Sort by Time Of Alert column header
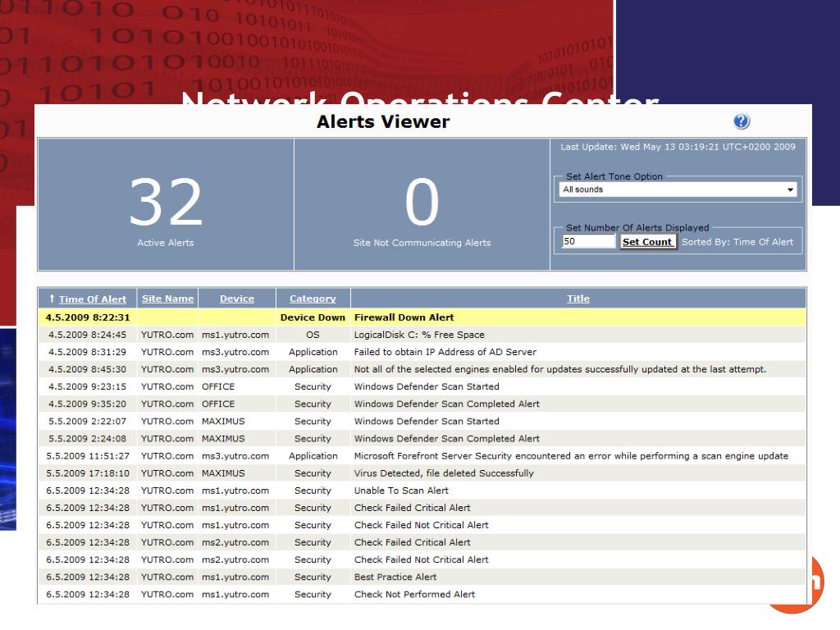The height and width of the screenshot is (630, 840). pos(92,299)
